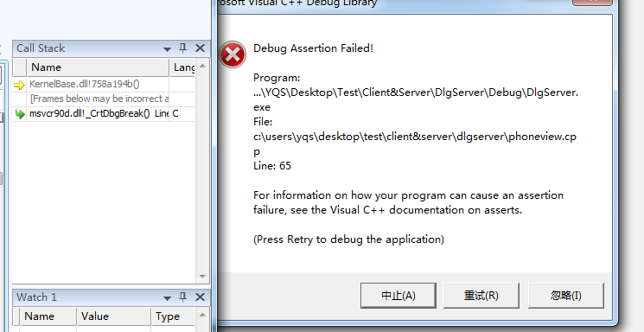The width and height of the screenshot is (644, 332).
Task: Click the green active-frame arrow icon
Action: (x=19, y=114)
